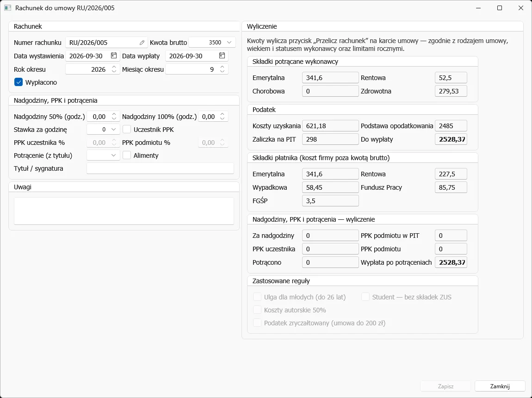This screenshot has width=532, height=398.
Task: Select the Do wypłaty value 2528,37
Action: [451, 139]
